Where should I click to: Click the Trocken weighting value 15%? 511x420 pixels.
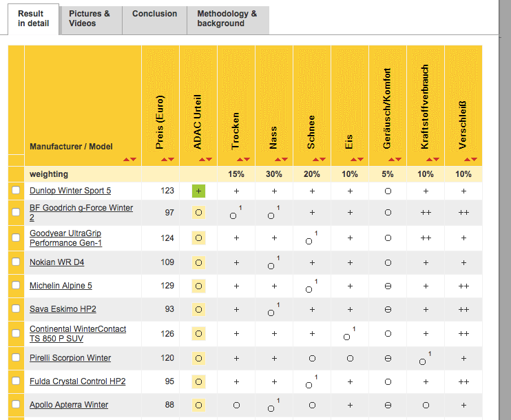pos(236,174)
